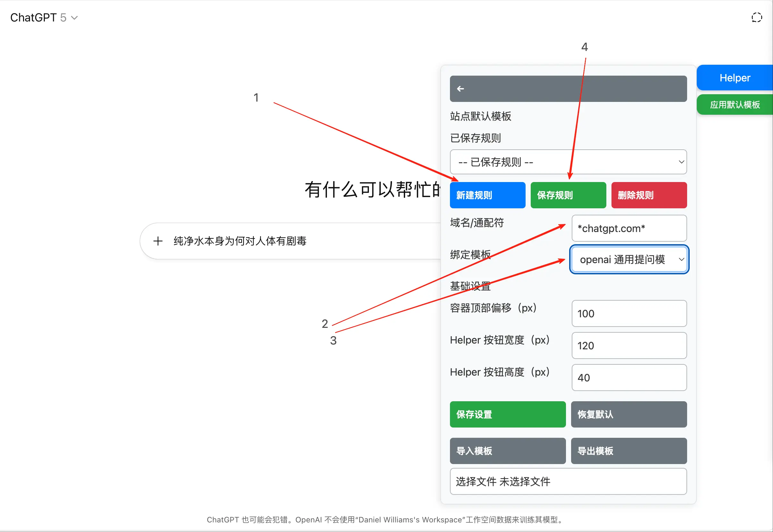The height and width of the screenshot is (532, 773).
Task: Click the green 保存规则 button
Action: click(x=568, y=195)
